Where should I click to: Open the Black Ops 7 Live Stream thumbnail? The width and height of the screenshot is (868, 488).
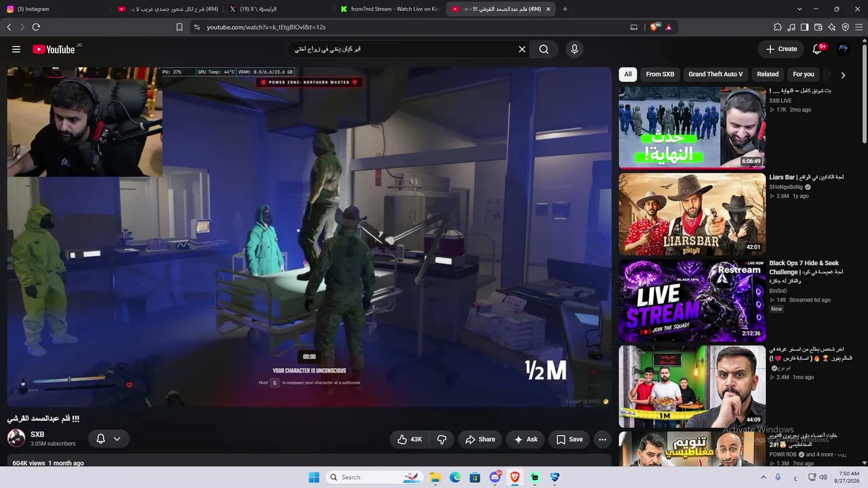[692, 300]
